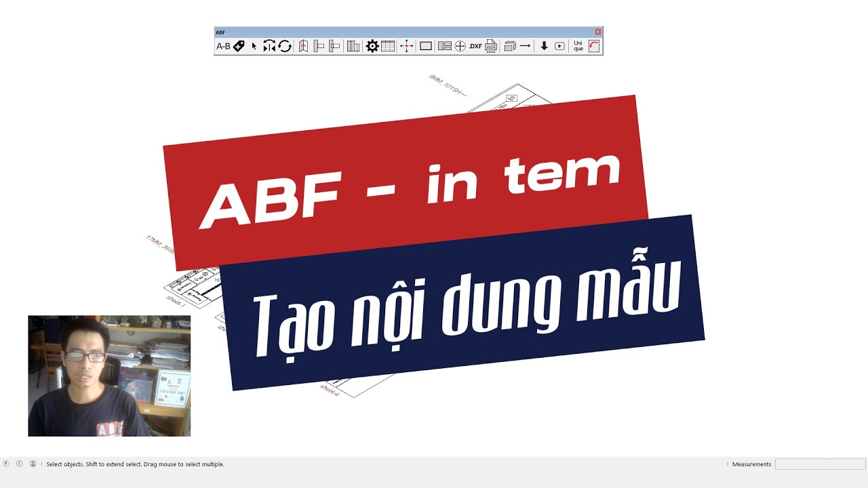Select the door panel with red arrow icon

pos(303,46)
